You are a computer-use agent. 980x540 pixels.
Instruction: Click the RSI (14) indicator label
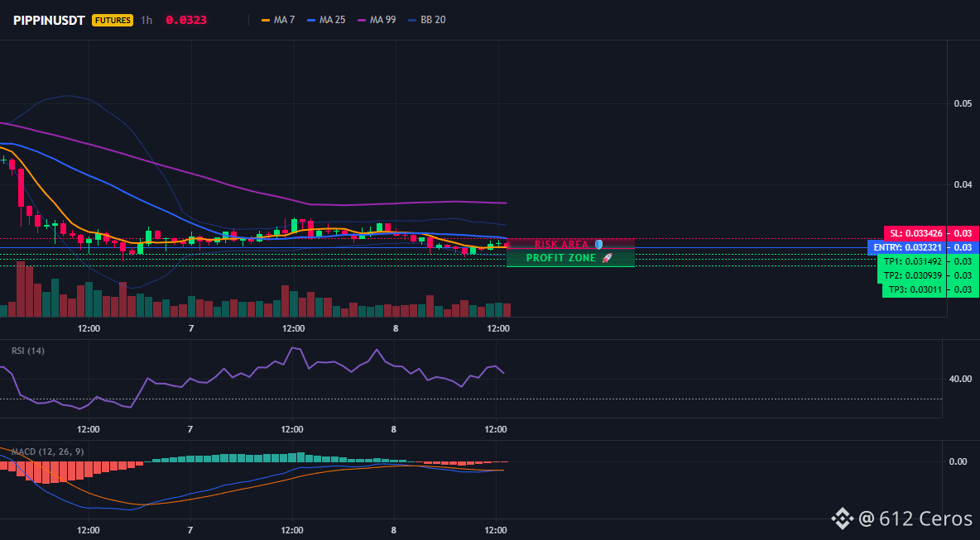[x=28, y=351]
